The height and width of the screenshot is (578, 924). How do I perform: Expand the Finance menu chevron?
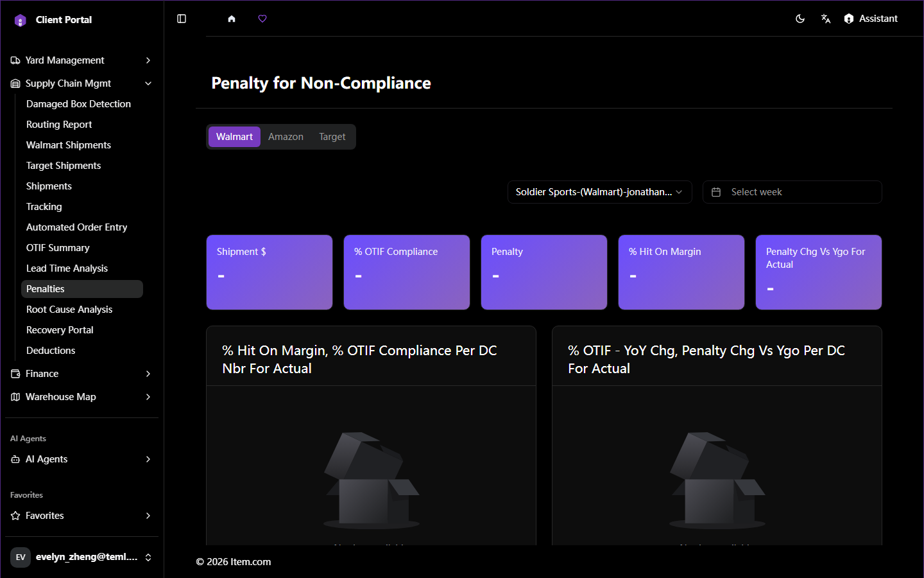(x=148, y=374)
